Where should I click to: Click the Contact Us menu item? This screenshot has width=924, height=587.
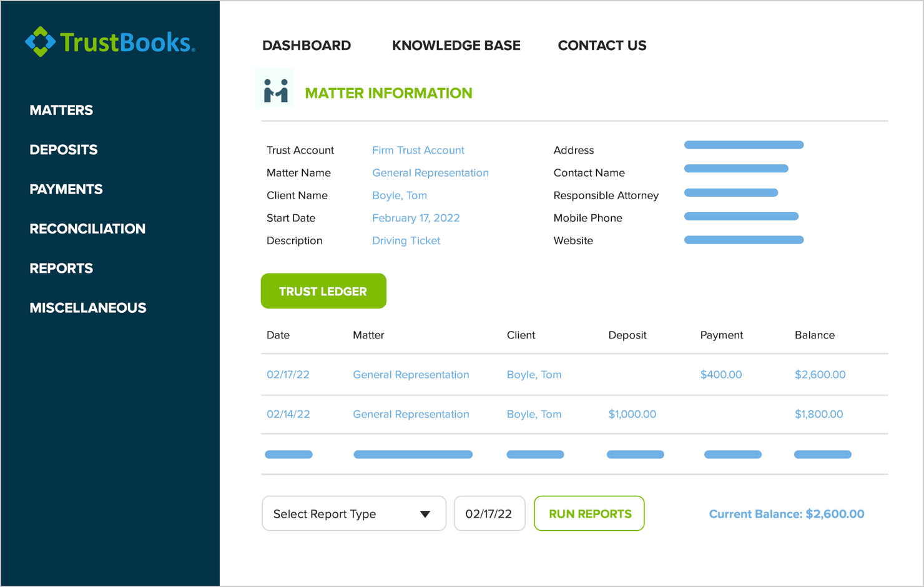click(x=602, y=45)
